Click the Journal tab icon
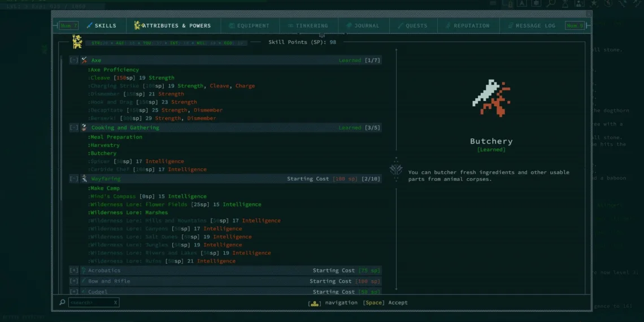 tap(349, 25)
